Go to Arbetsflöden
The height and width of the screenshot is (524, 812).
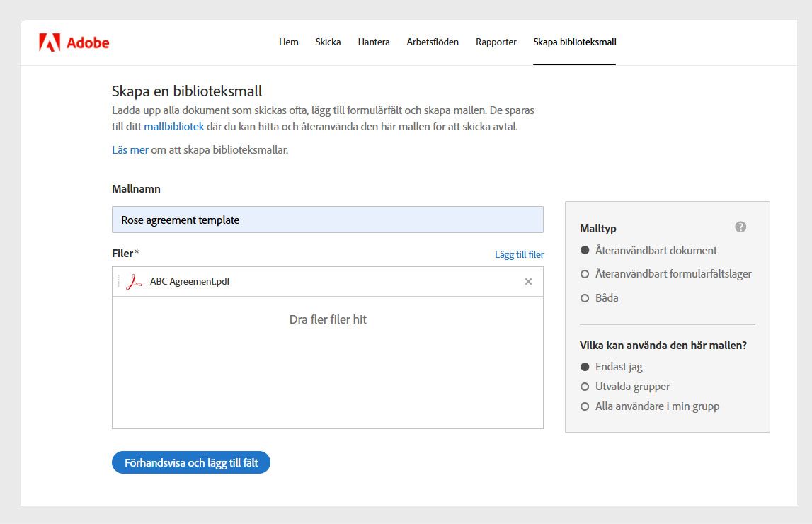(433, 42)
